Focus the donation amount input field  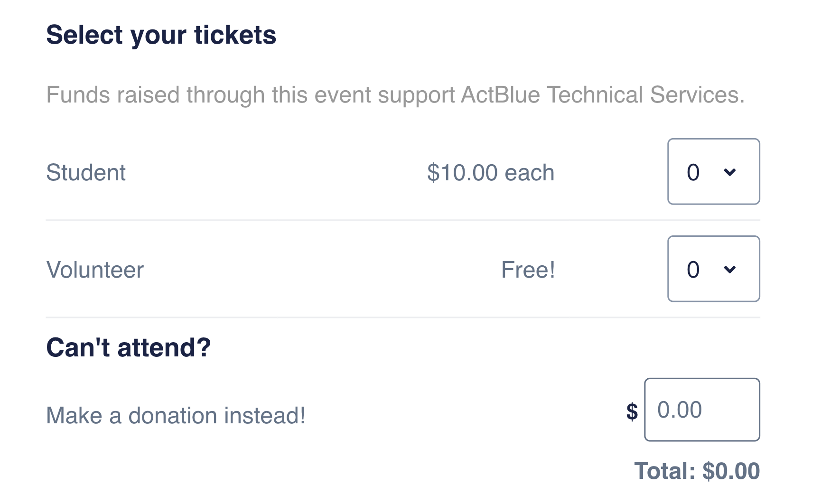click(x=702, y=410)
